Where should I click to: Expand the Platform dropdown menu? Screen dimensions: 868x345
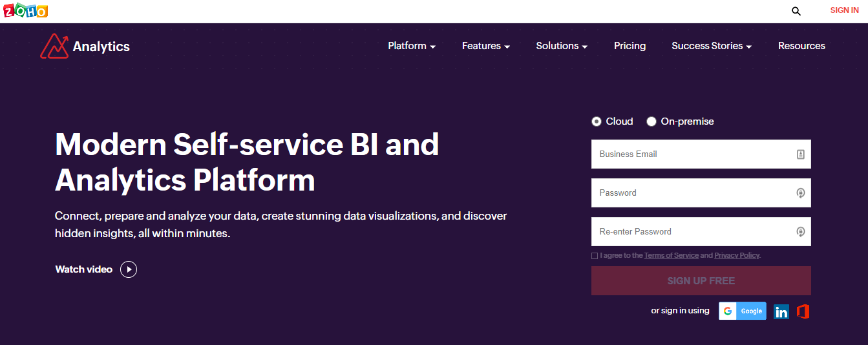pos(412,46)
